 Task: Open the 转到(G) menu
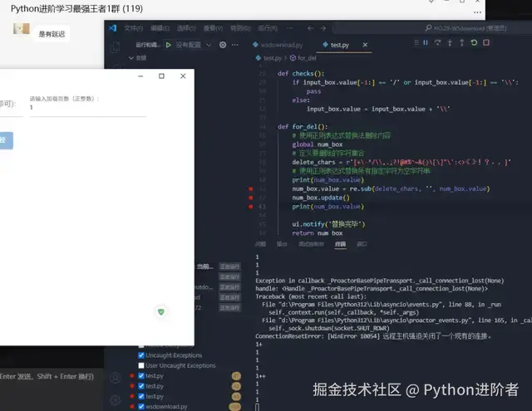pos(240,28)
